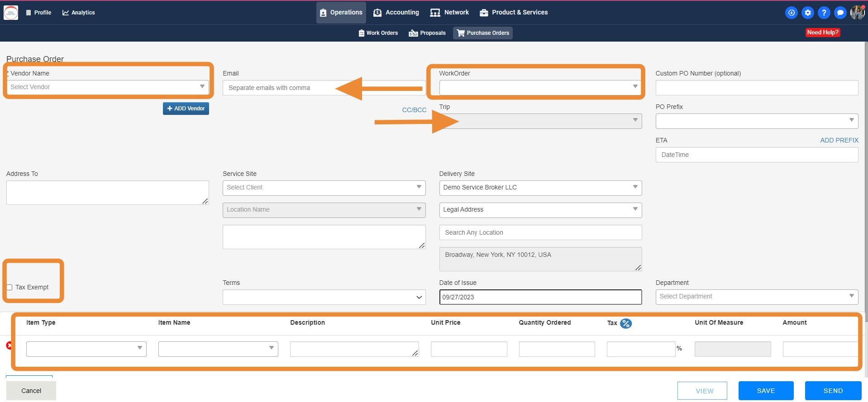This screenshot has height=402, width=868.
Task: Click the Quantity Ordered input
Action: tap(557, 349)
